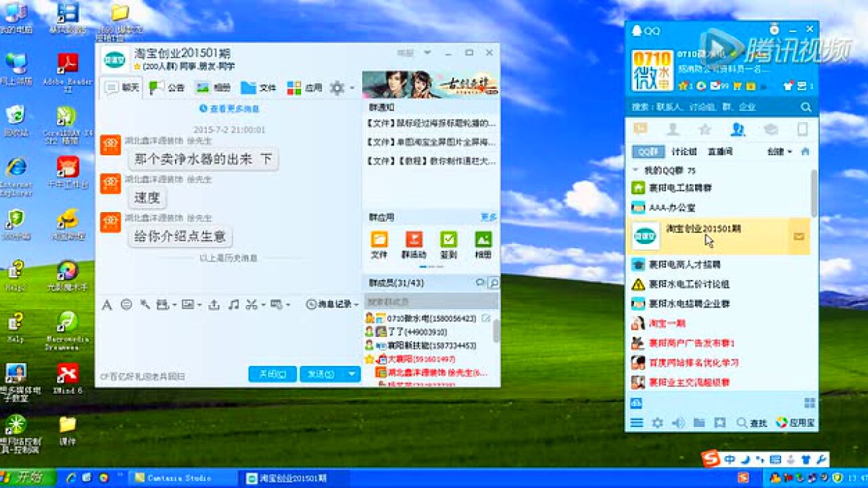Click the member search magnifier icon

[494, 283]
